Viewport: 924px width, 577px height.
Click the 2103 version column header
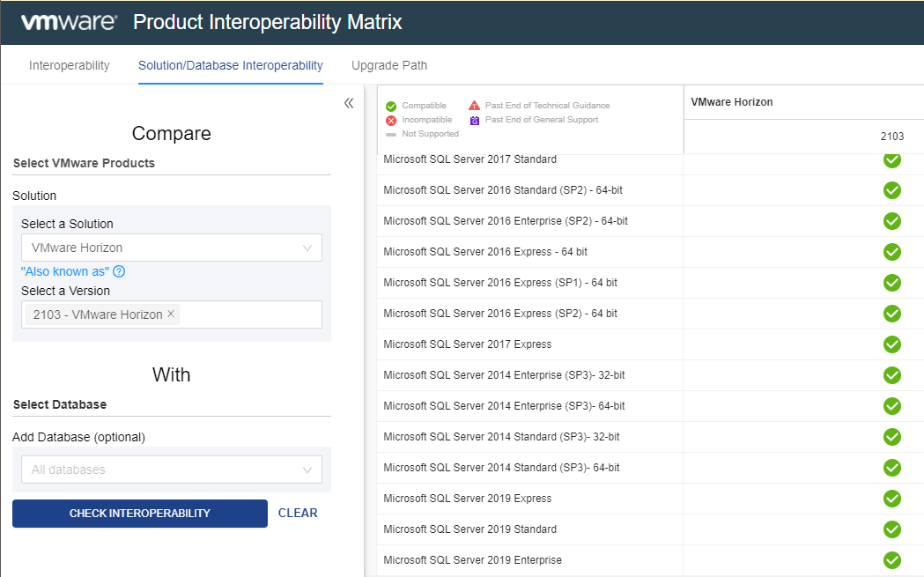(891, 137)
